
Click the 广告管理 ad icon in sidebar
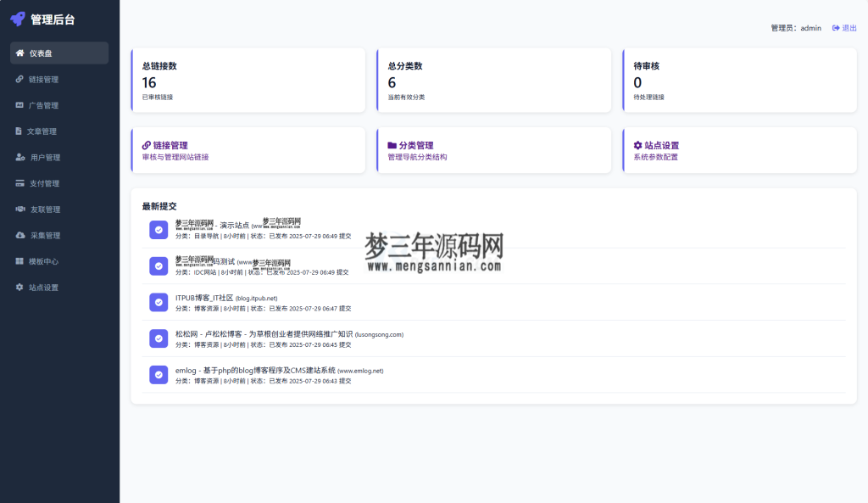[18, 105]
